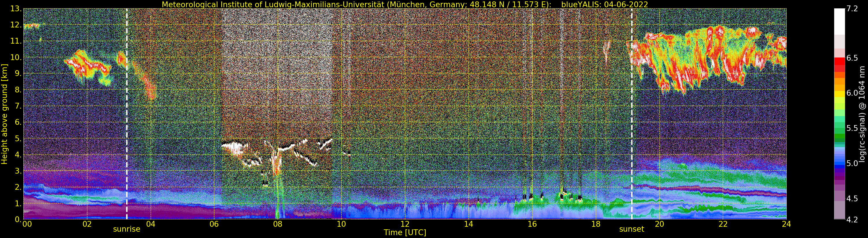Click the colorbar tick value 4.5
Screen dimensions: 868x238
[852, 199]
